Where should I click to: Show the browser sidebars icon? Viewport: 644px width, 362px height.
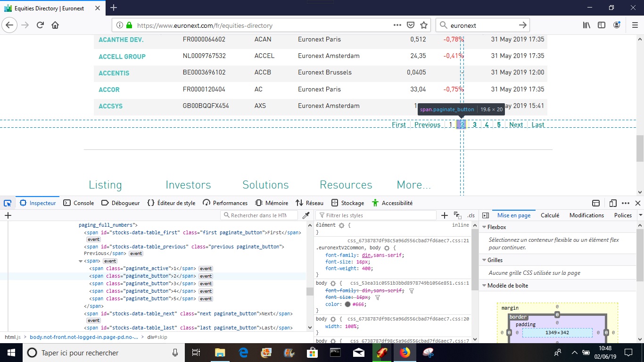point(602,25)
